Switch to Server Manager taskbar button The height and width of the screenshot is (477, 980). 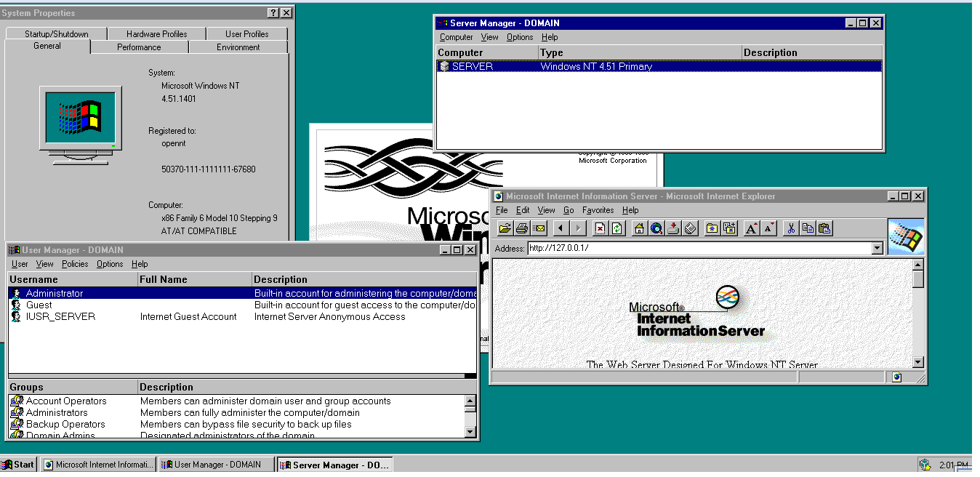(335, 465)
